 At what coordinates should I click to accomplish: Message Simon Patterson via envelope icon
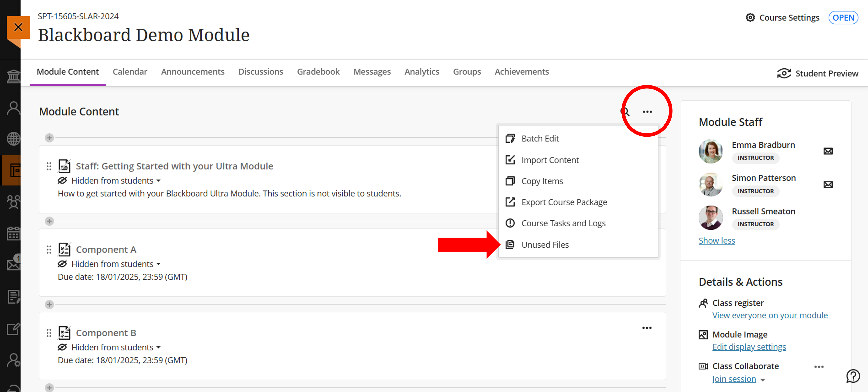point(828,184)
